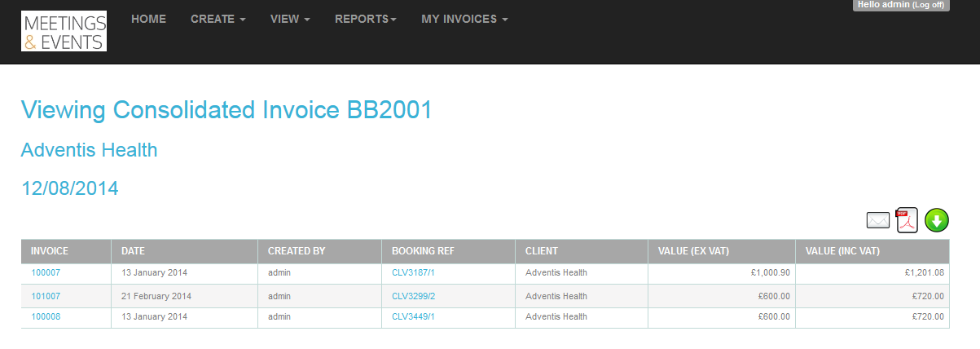Expand the CREATE dropdown menu
Image resolution: width=980 pixels, height=349 pixels.
click(218, 19)
